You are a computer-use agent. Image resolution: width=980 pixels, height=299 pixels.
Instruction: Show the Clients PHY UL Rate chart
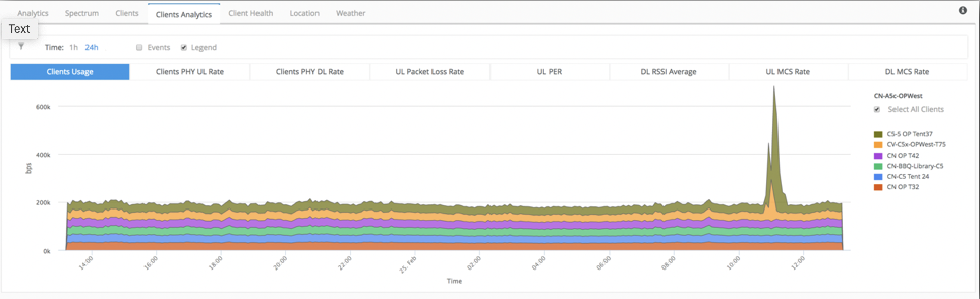pos(189,72)
